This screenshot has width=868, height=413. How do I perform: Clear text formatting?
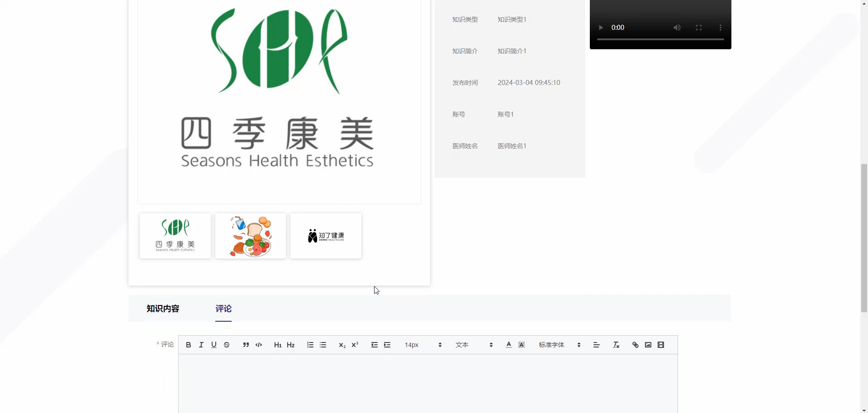click(x=616, y=345)
